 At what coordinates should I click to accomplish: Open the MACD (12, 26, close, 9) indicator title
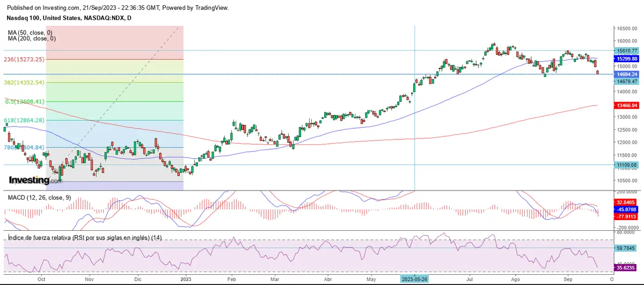coord(38,198)
